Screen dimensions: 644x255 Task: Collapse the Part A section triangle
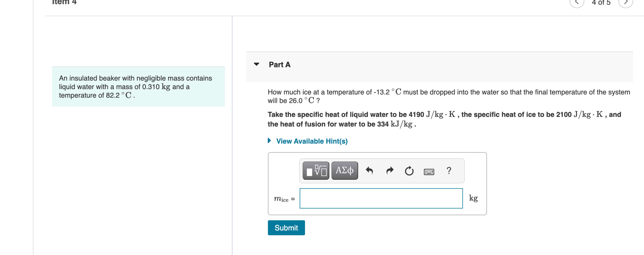(x=257, y=64)
